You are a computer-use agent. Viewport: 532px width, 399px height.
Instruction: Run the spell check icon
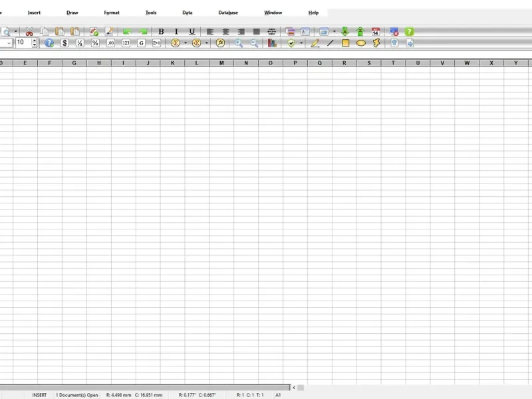pos(94,31)
